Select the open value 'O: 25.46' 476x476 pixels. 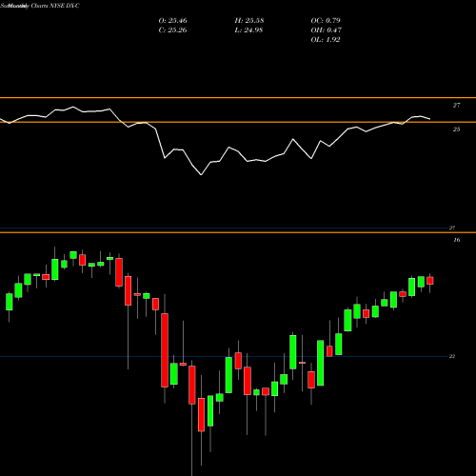point(172,21)
